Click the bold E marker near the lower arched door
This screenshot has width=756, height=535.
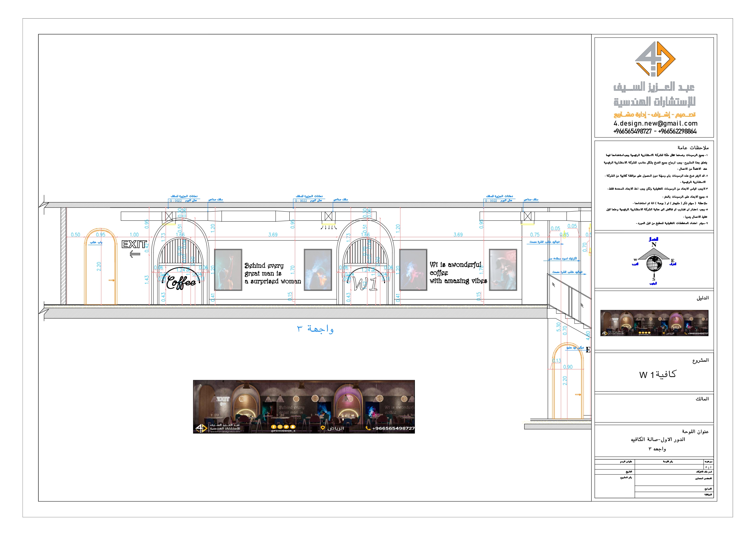click(x=588, y=350)
